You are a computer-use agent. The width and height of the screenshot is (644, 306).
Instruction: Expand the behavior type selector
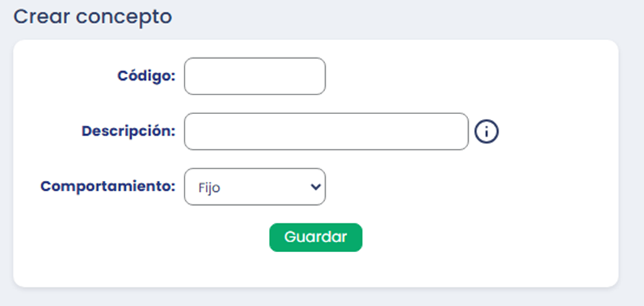pyautogui.click(x=254, y=187)
